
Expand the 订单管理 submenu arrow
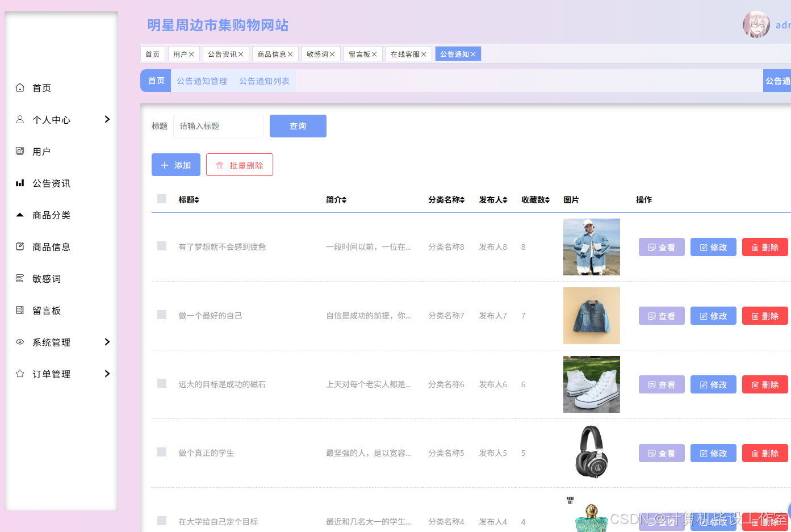point(107,374)
